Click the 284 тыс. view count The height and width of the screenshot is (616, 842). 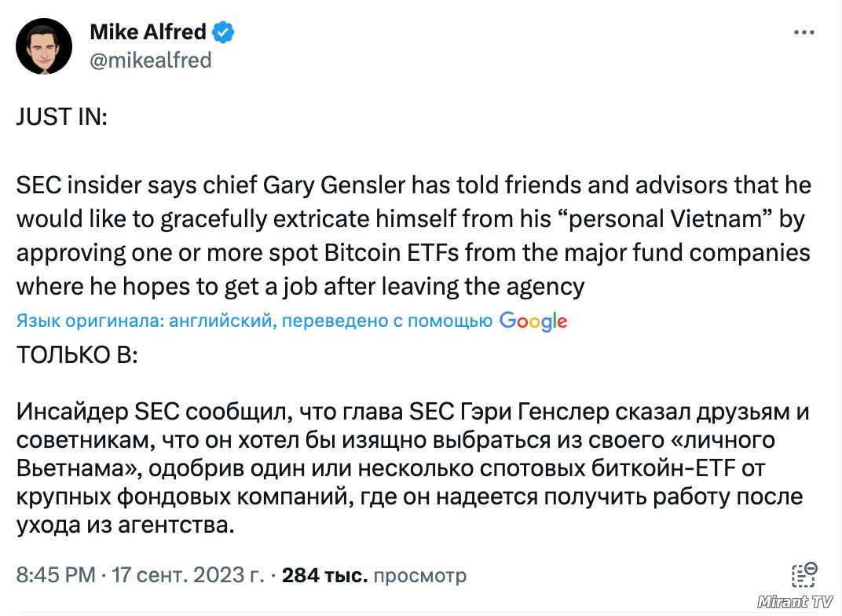(x=325, y=575)
